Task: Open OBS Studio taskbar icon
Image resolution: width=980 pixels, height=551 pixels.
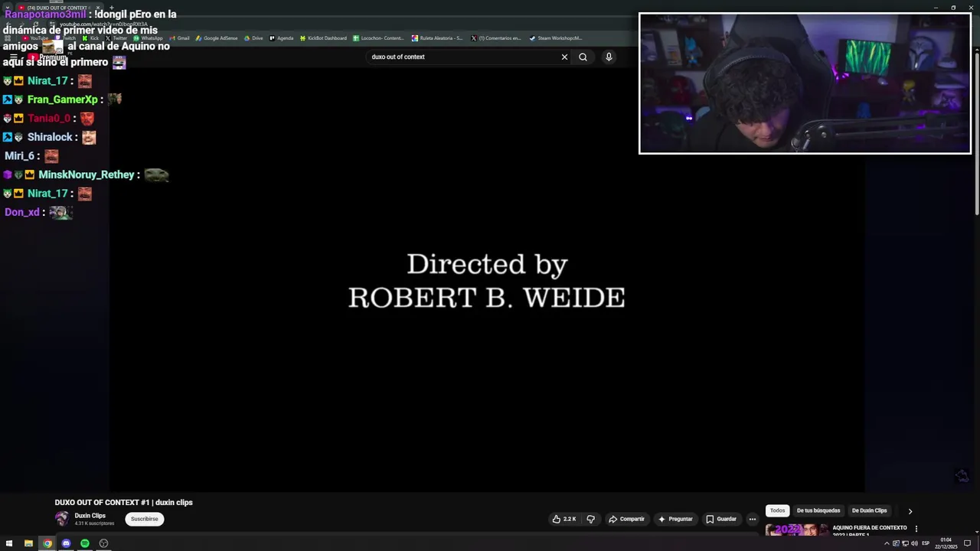Action: (103, 543)
